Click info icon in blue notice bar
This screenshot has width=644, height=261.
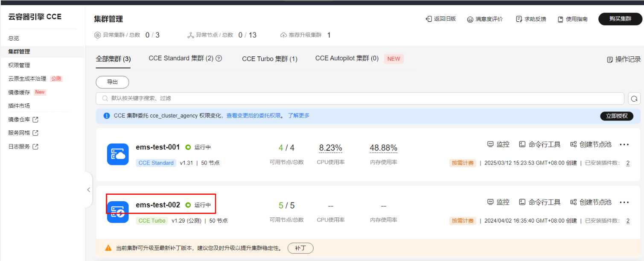tap(107, 116)
